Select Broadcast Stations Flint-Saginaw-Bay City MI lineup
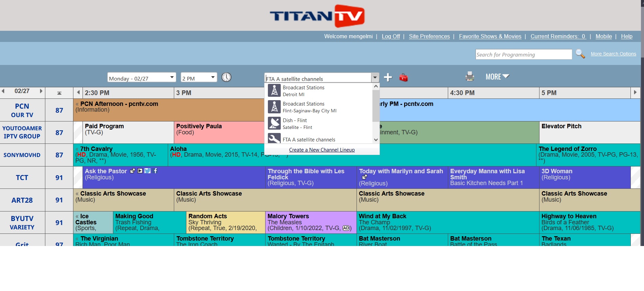The width and height of the screenshot is (644, 291). pos(318,107)
